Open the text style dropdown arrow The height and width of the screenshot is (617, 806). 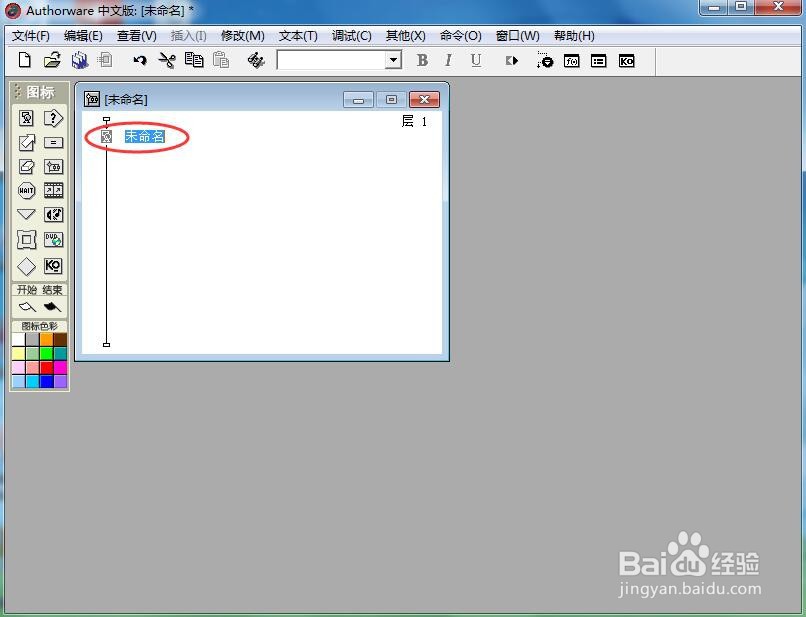tap(393, 60)
